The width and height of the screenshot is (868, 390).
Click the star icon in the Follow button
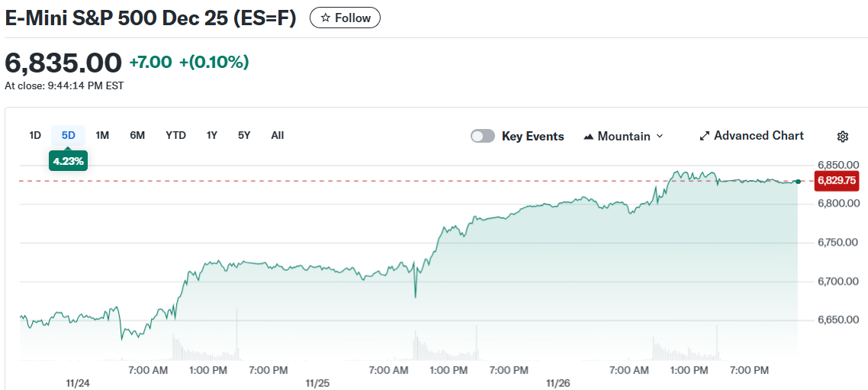click(326, 18)
